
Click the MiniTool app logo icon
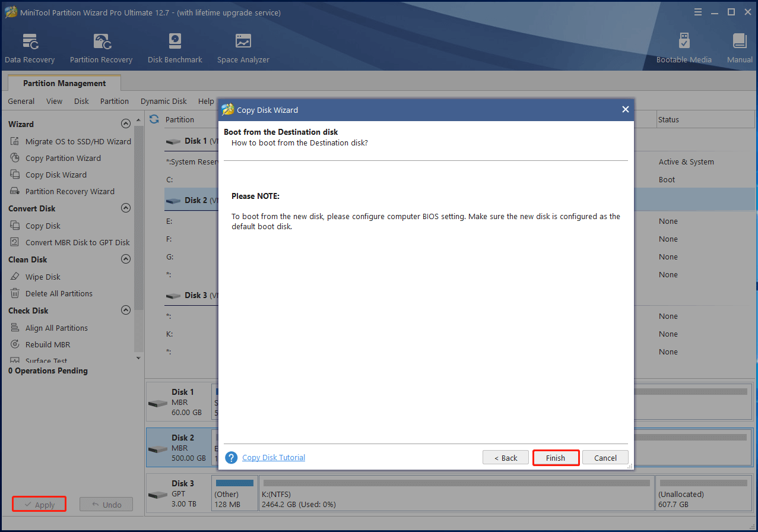pyautogui.click(x=11, y=12)
